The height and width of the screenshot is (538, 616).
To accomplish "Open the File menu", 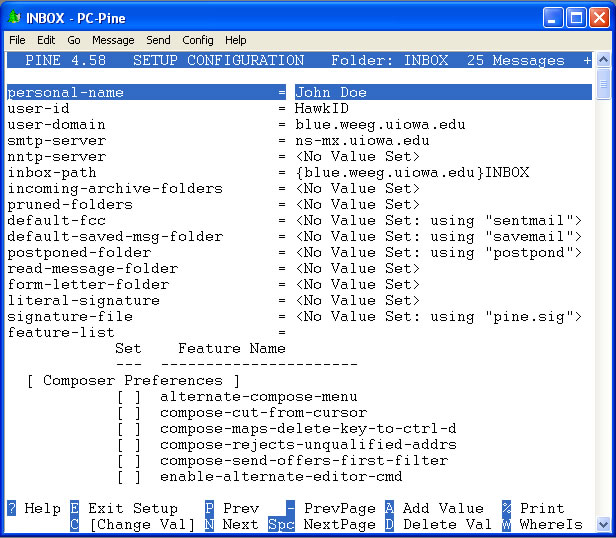I will pyautogui.click(x=17, y=40).
